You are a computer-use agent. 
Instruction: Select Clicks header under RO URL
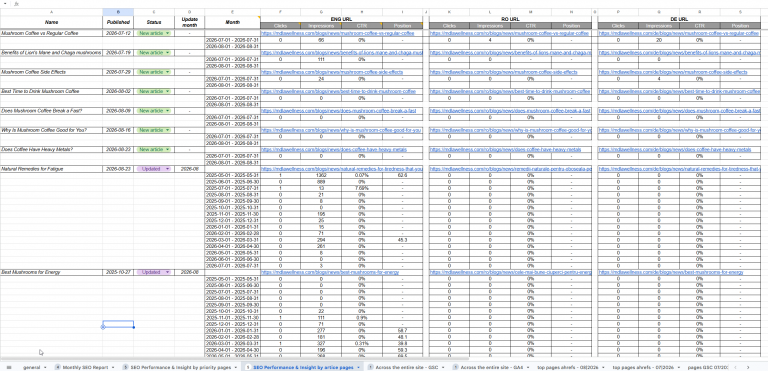449,25
